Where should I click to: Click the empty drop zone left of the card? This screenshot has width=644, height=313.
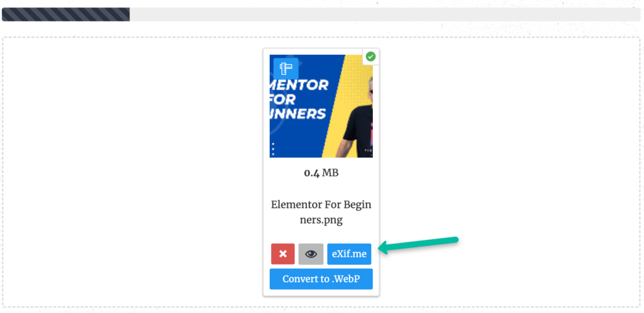(131, 173)
